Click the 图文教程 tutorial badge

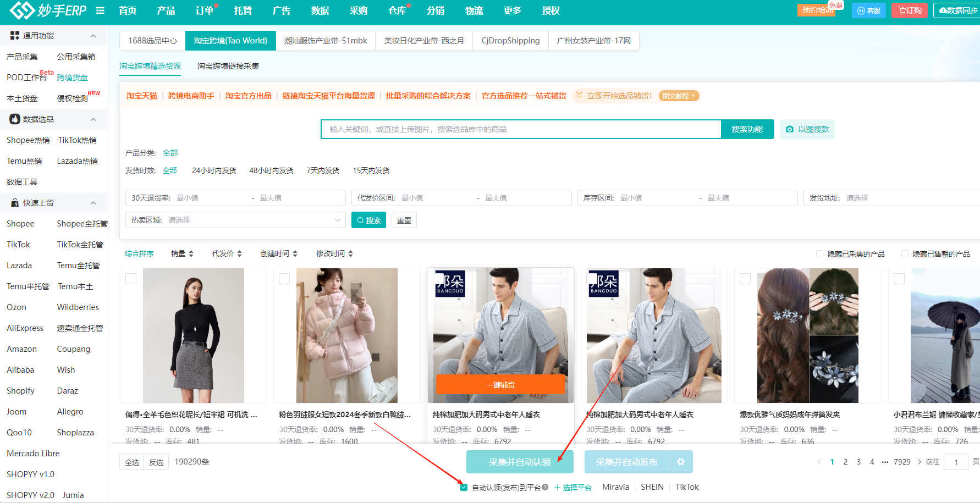[679, 96]
